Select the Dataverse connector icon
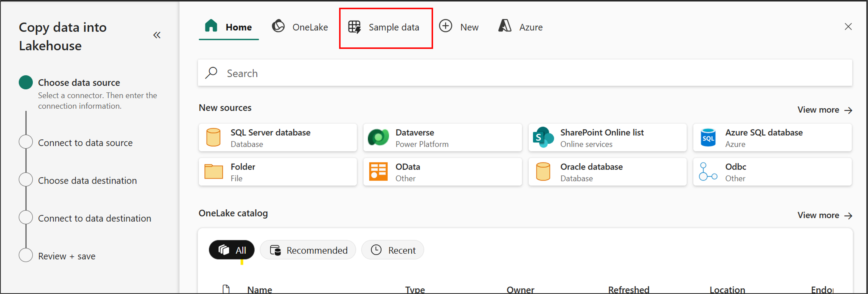 [378, 137]
